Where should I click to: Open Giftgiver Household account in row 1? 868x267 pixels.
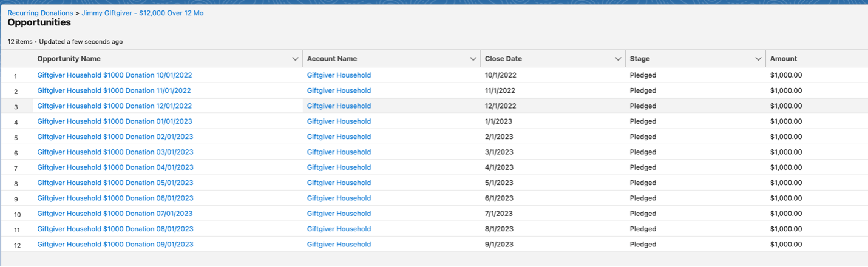[x=339, y=75]
